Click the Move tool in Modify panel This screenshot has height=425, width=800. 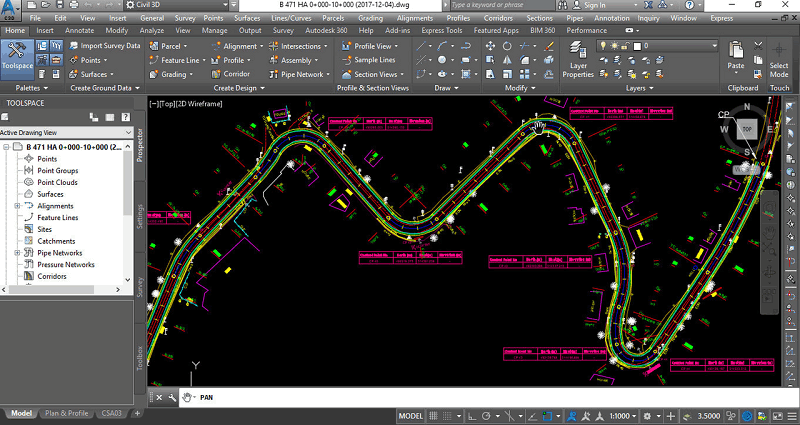(490, 46)
